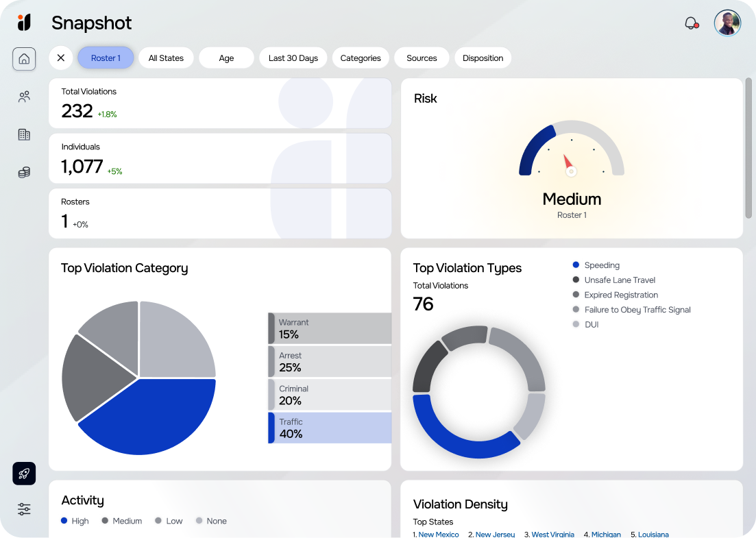This screenshot has height=538, width=756.
Task: Open the Last 30 Days filter
Action: pos(293,58)
